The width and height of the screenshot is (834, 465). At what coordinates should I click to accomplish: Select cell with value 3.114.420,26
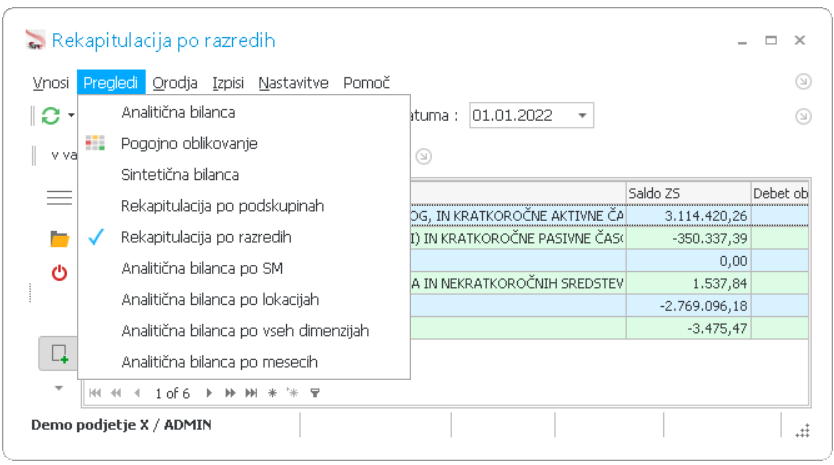[x=688, y=216]
